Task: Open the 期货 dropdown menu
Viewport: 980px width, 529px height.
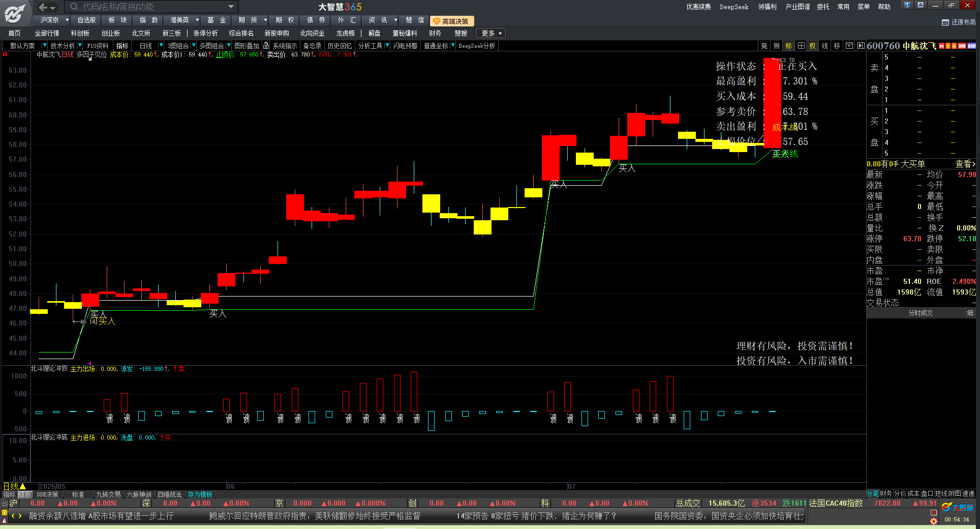Action: click(265, 20)
